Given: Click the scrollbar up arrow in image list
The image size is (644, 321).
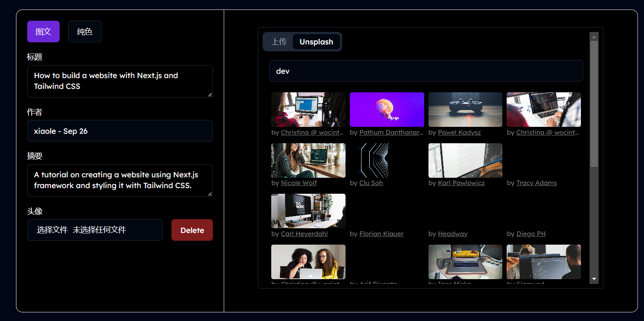Looking at the screenshot, I should (594, 37).
